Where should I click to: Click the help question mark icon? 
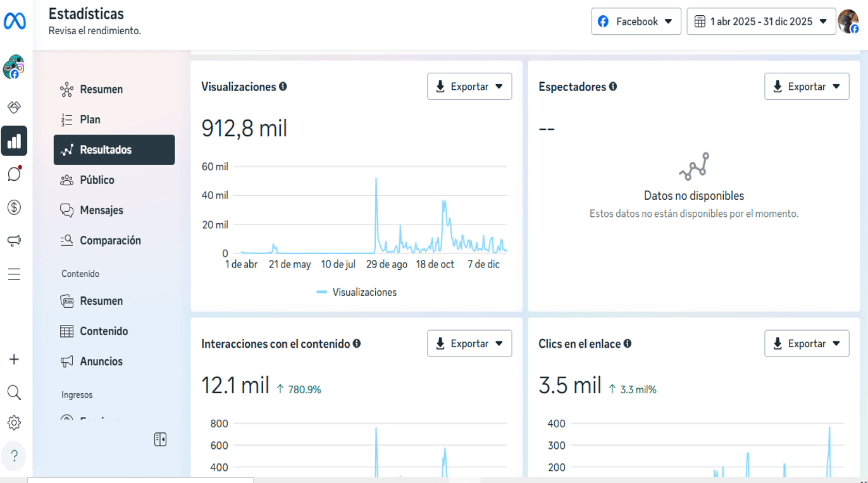click(x=14, y=456)
